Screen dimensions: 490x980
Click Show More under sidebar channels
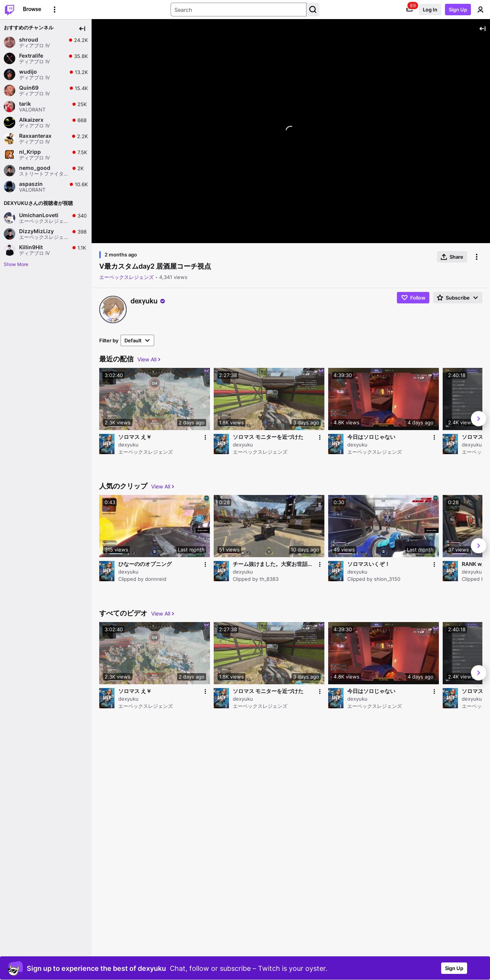pyautogui.click(x=16, y=264)
